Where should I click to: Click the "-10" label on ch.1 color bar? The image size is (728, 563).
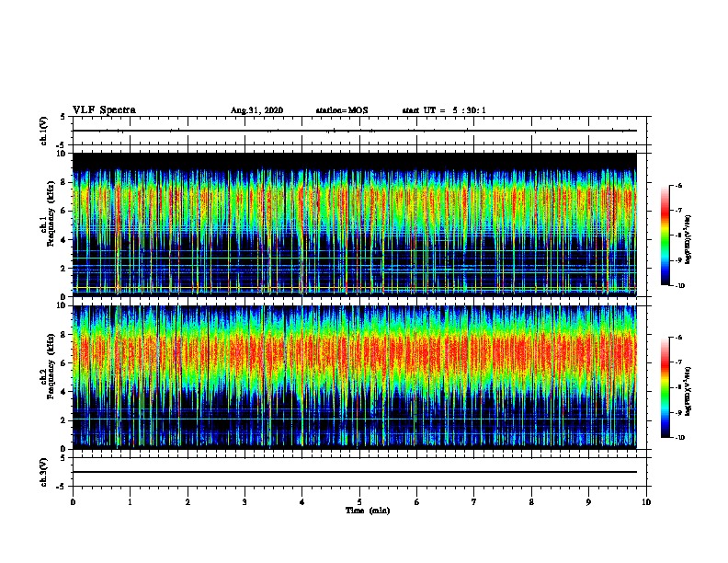(x=679, y=286)
